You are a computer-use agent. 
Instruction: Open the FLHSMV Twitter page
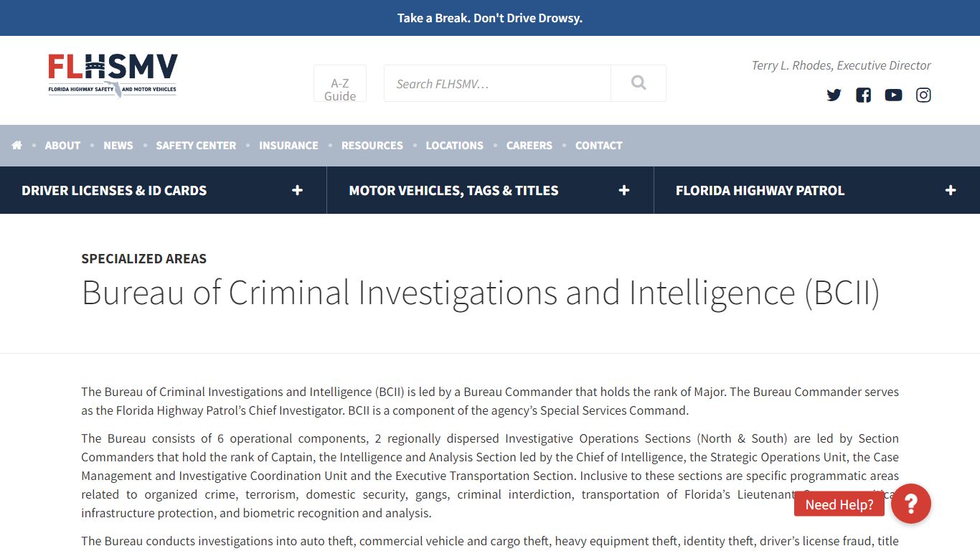[x=834, y=95]
